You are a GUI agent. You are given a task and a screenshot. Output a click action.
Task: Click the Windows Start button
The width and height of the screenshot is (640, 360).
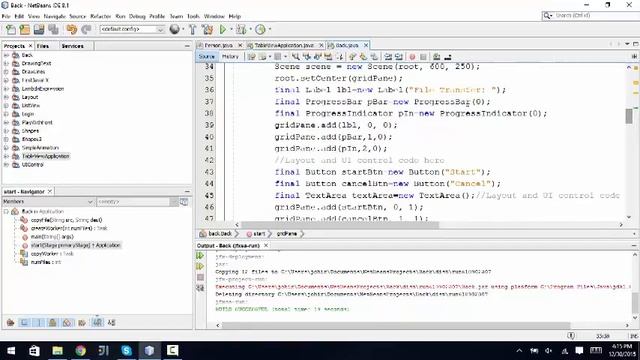coord(11,350)
